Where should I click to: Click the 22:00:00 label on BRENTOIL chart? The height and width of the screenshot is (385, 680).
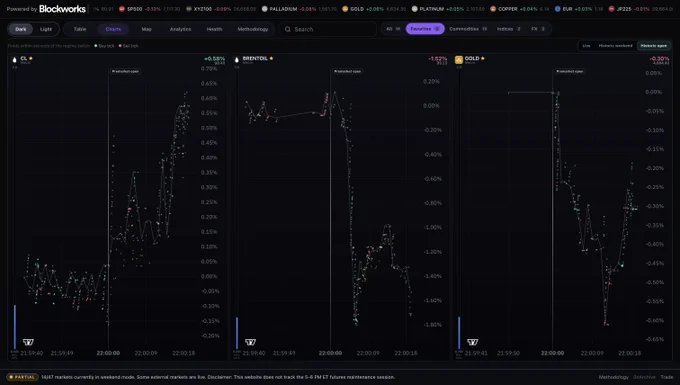pos(330,353)
